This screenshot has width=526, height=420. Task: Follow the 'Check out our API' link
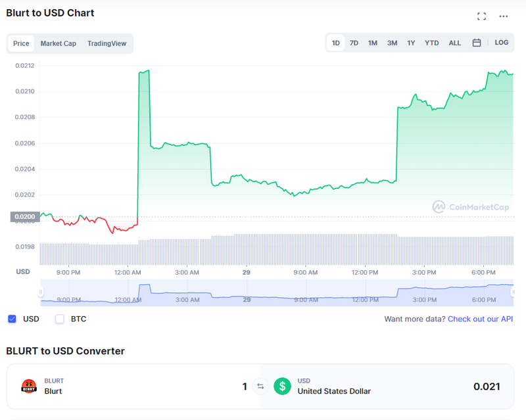click(x=480, y=319)
